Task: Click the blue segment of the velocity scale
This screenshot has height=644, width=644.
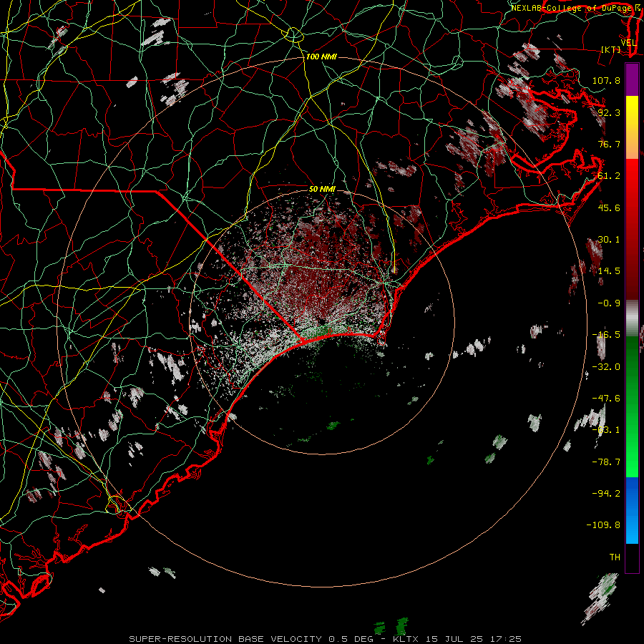Action: [632, 510]
